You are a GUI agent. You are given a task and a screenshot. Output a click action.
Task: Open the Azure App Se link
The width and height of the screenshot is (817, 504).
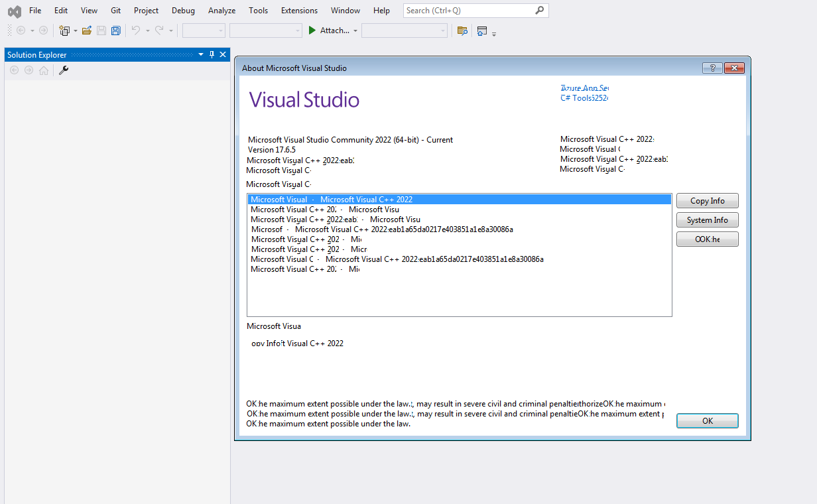[584, 88]
